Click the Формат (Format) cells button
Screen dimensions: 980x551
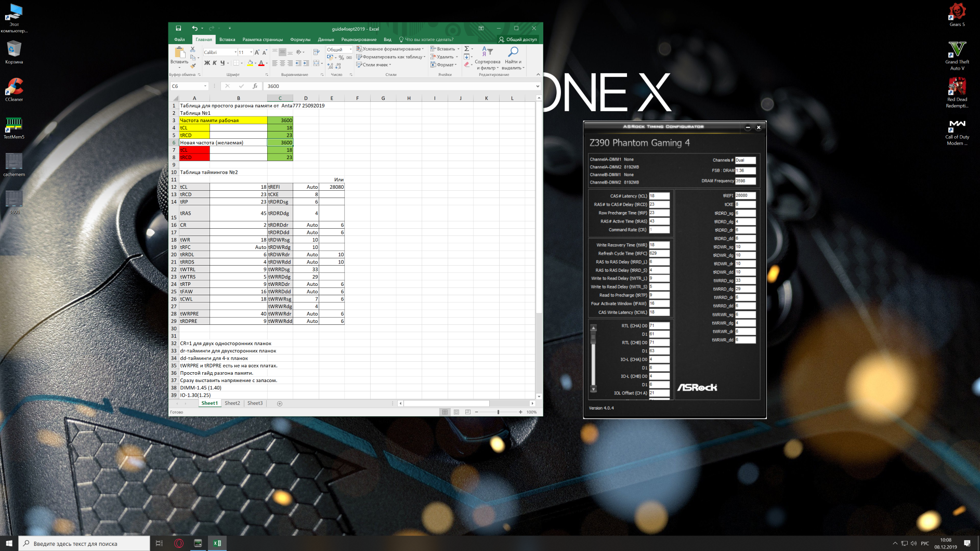[443, 65]
